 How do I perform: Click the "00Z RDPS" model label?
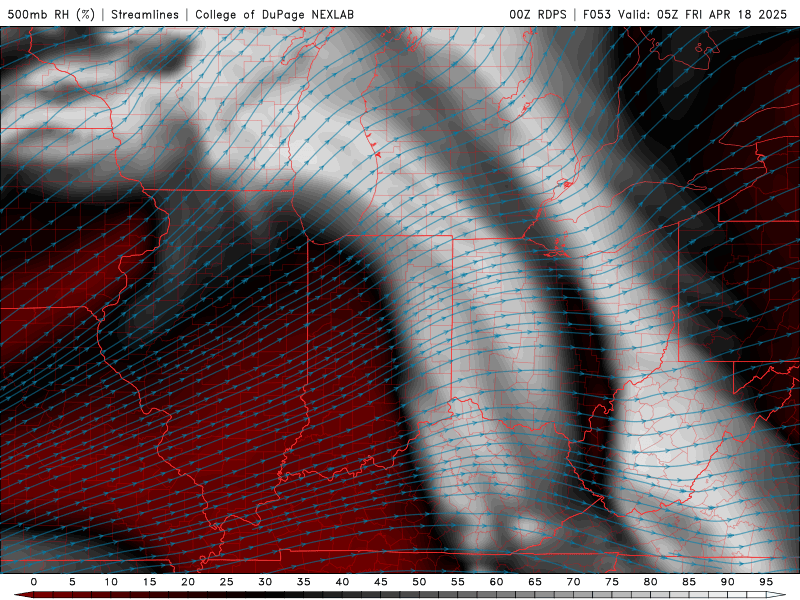click(538, 14)
